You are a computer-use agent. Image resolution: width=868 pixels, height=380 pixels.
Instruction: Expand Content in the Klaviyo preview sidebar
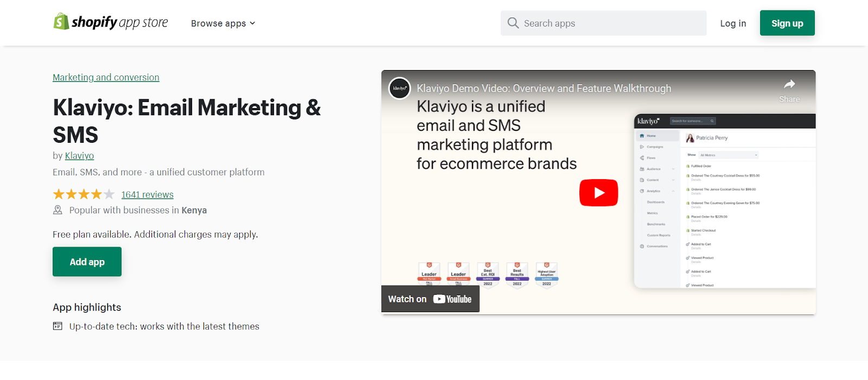pyautogui.click(x=658, y=180)
